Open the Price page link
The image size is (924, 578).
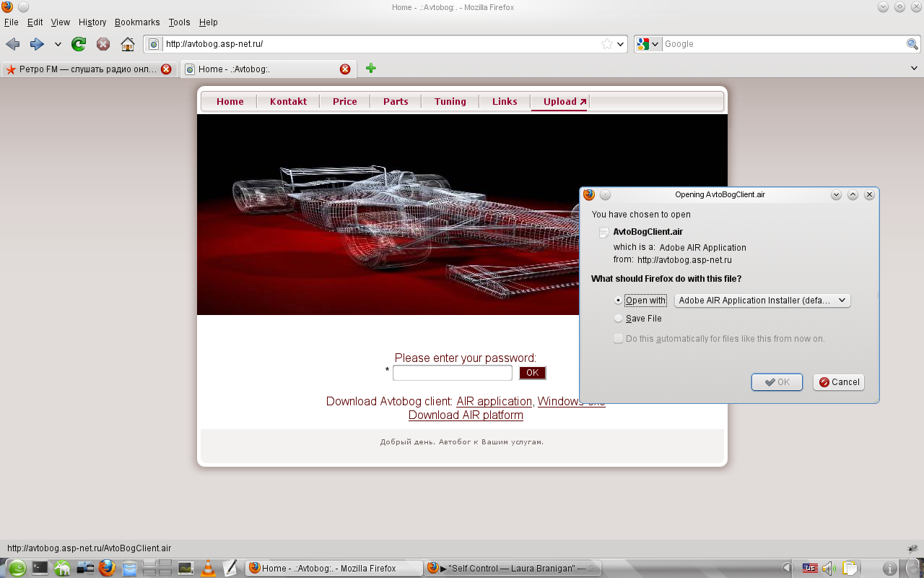(344, 102)
